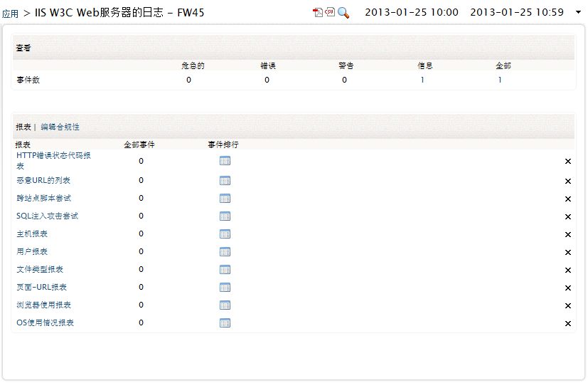Show event ranking table for 浏览器使用报表

click(x=225, y=305)
